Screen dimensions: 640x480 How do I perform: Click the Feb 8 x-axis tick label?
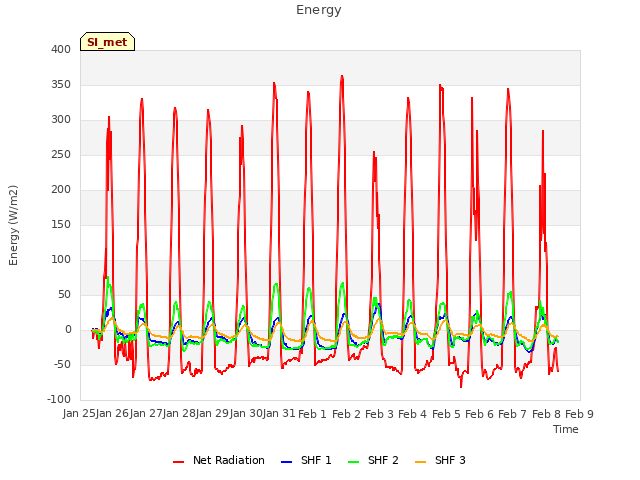547,414
